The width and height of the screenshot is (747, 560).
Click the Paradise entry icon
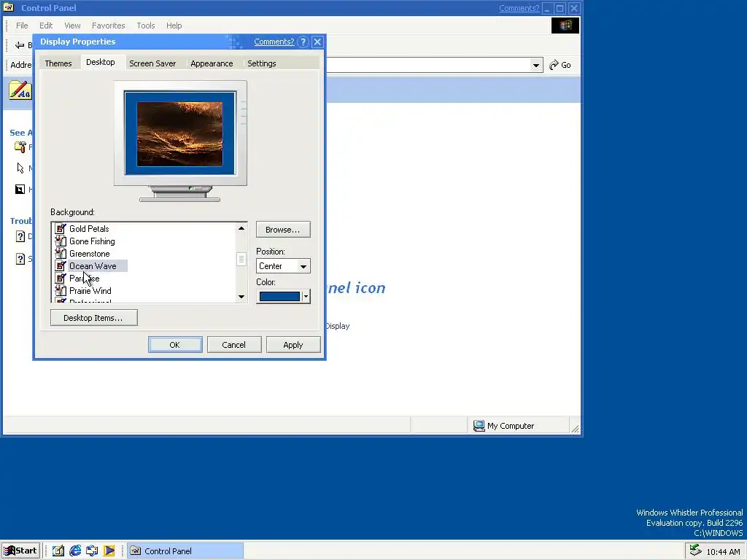pos(61,278)
